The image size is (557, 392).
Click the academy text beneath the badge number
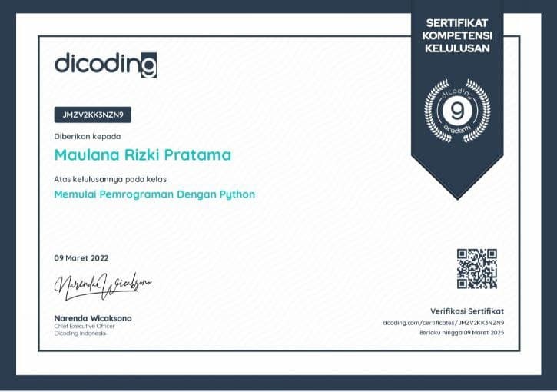tap(458, 131)
